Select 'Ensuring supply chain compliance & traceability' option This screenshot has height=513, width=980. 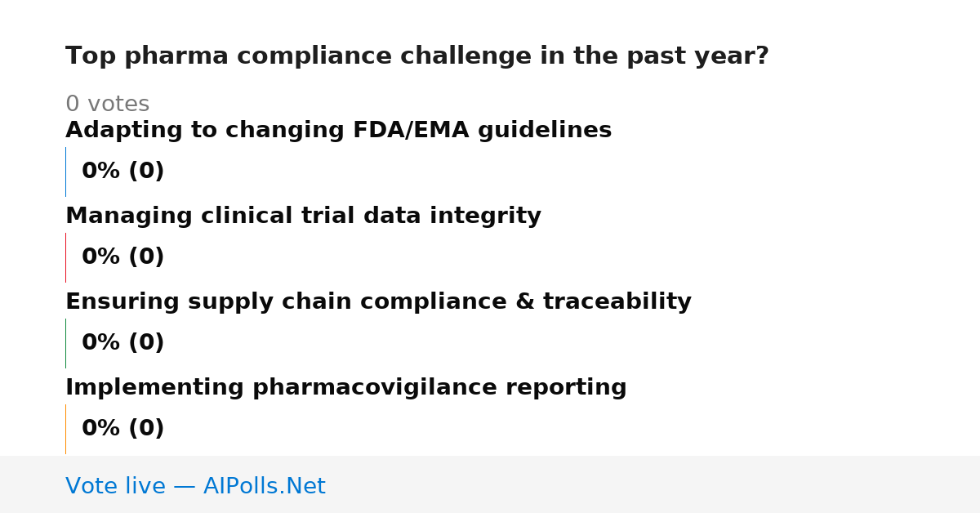click(378, 302)
